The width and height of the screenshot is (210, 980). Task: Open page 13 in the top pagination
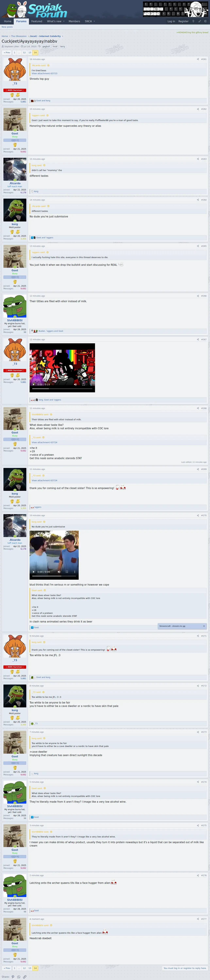30,52
